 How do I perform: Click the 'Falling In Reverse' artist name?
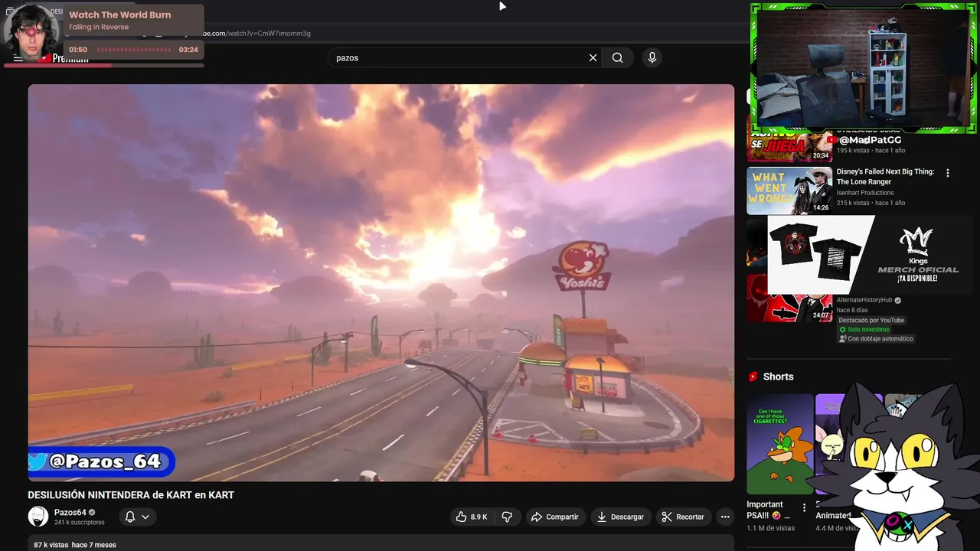tap(99, 27)
